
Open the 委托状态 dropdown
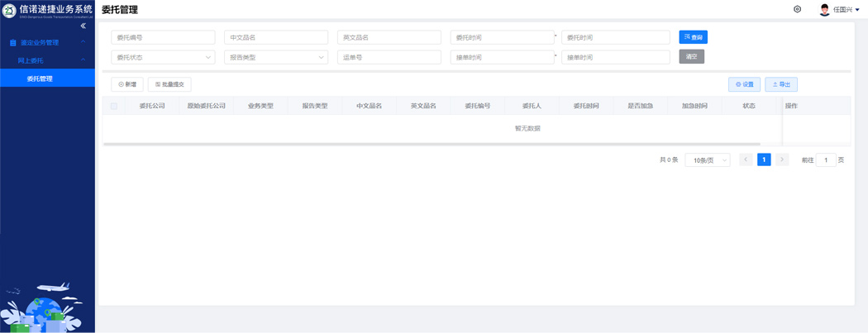coord(163,58)
